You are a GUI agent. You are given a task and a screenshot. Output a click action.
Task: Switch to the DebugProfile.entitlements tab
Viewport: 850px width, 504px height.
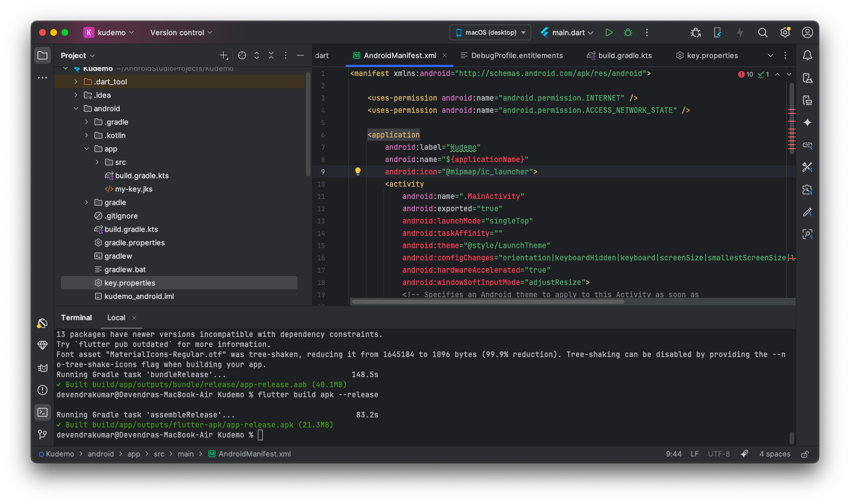click(x=512, y=55)
